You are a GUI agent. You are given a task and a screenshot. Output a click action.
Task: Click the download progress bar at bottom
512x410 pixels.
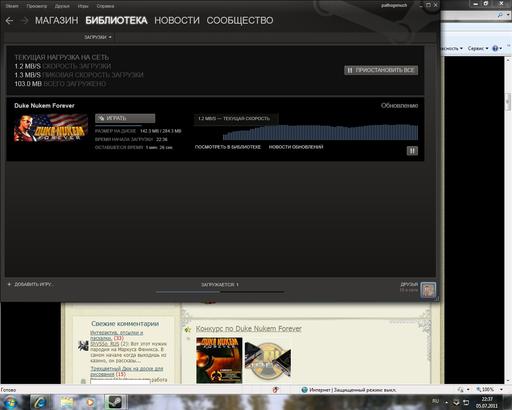tap(220, 292)
